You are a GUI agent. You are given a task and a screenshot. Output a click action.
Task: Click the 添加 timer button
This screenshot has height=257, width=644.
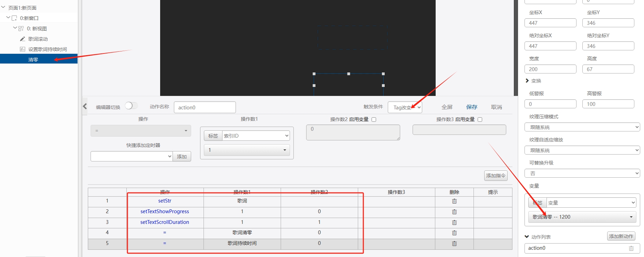click(x=182, y=157)
